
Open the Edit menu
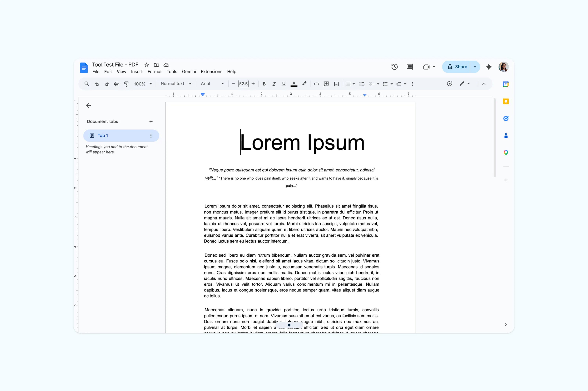click(108, 72)
